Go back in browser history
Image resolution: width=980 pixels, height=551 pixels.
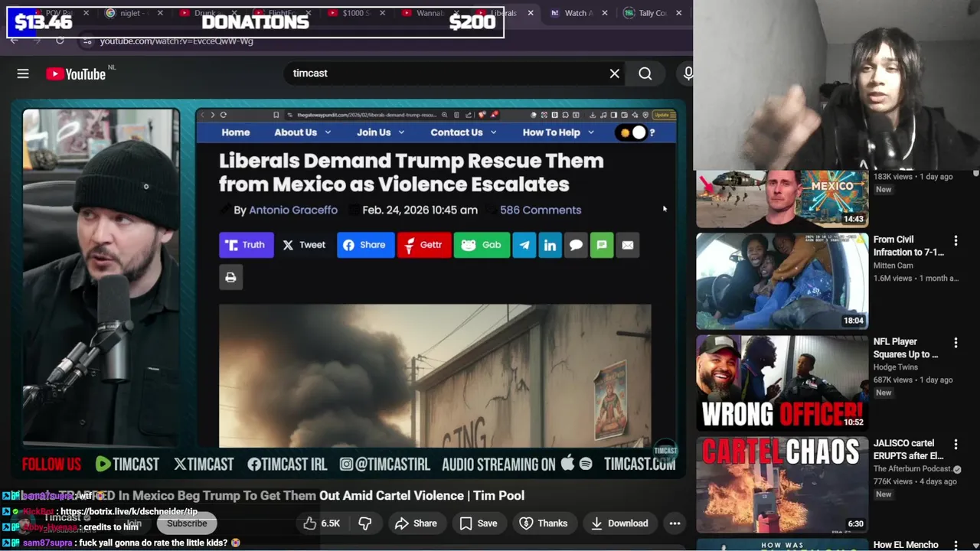[x=14, y=41]
